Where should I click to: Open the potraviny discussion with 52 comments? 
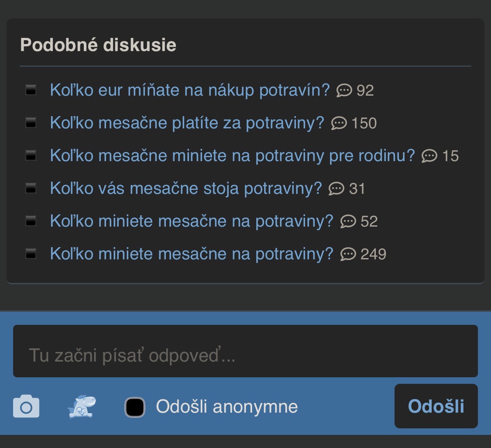[x=192, y=221]
